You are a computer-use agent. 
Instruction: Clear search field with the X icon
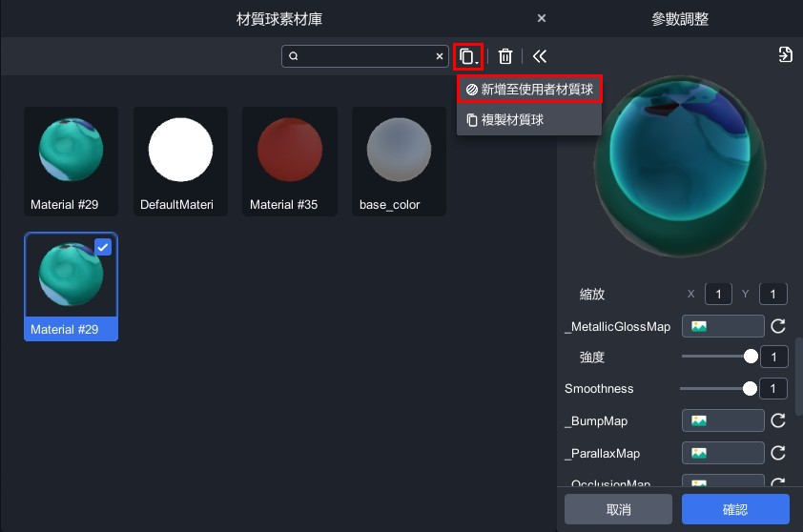click(x=440, y=56)
